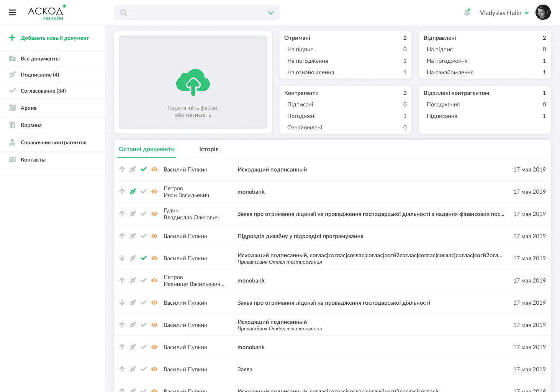Open Справочник контрагентов in sidebar
560x392 pixels.
coord(53,142)
